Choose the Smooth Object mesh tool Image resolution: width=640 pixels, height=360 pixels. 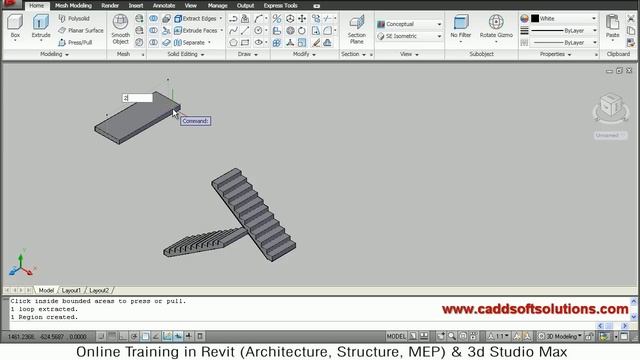point(120,29)
